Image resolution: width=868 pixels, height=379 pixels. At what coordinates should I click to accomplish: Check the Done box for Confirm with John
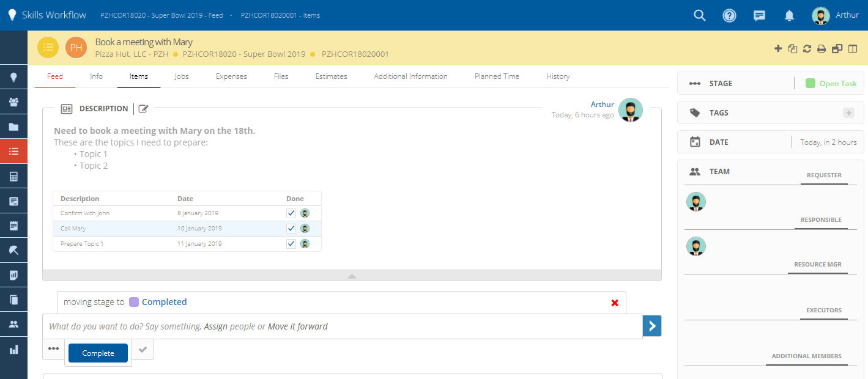[x=291, y=213]
